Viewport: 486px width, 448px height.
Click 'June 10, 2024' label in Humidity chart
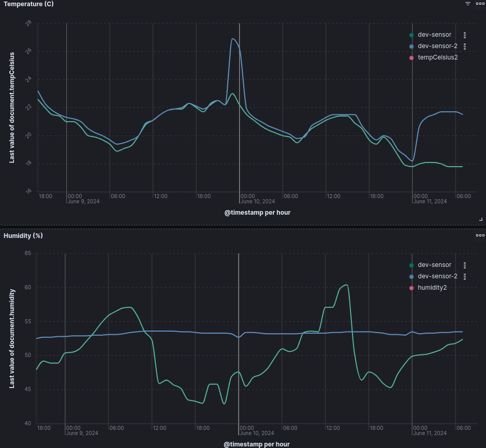tap(257, 433)
